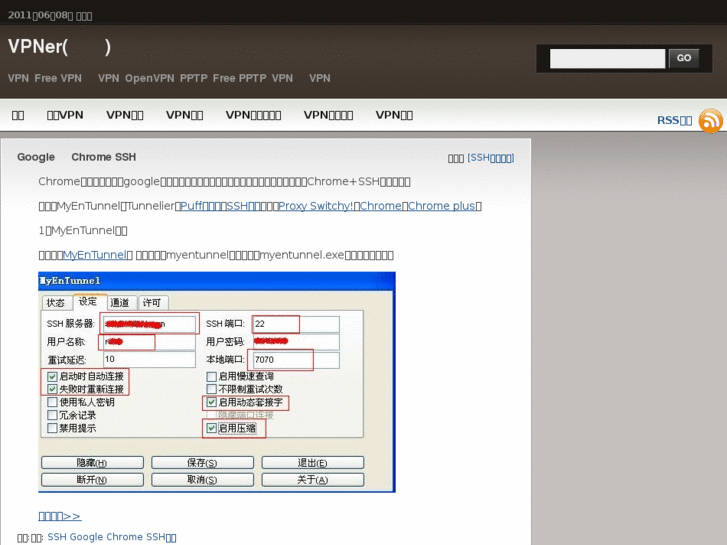
Task: Select the 状态 tab in MyEnTunnel image
Action: 56,303
